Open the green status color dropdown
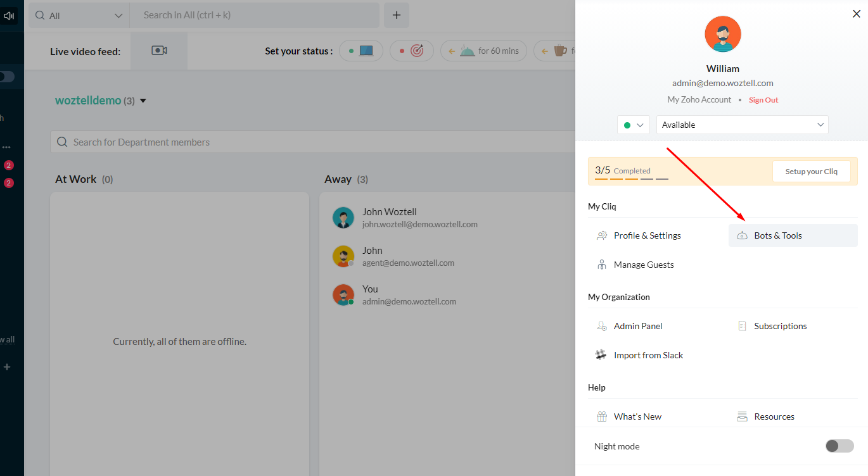The width and height of the screenshot is (868, 476). [x=634, y=125]
